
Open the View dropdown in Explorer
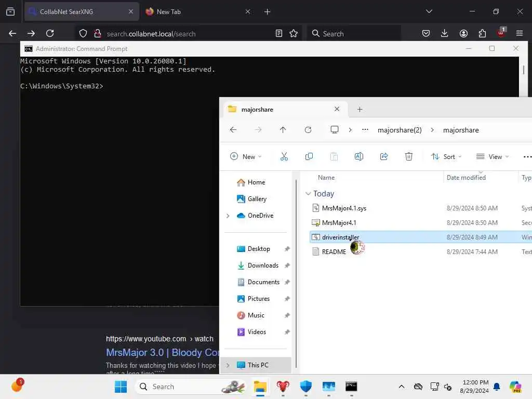(493, 156)
